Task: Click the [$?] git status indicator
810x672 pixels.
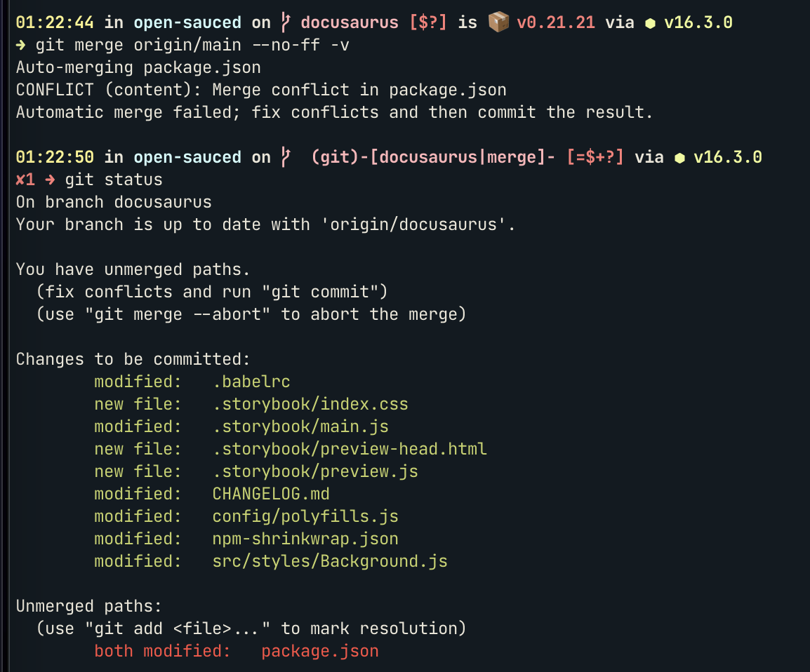Action: (x=428, y=22)
